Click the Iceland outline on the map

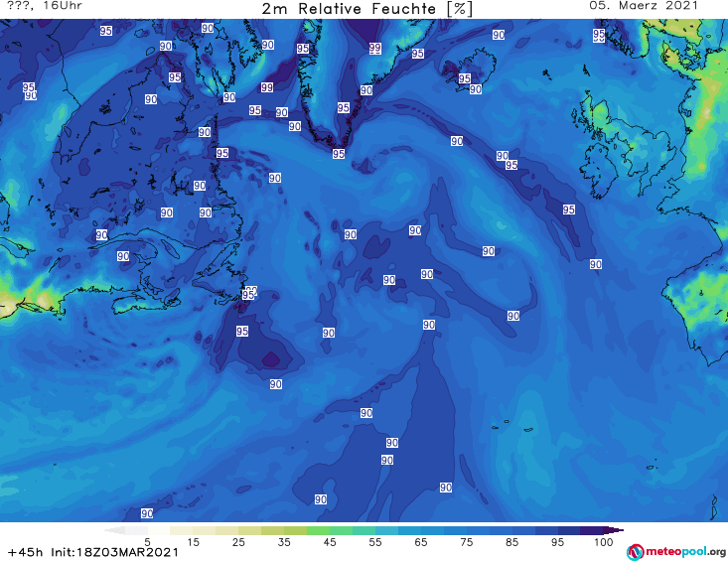(x=468, y=70)
